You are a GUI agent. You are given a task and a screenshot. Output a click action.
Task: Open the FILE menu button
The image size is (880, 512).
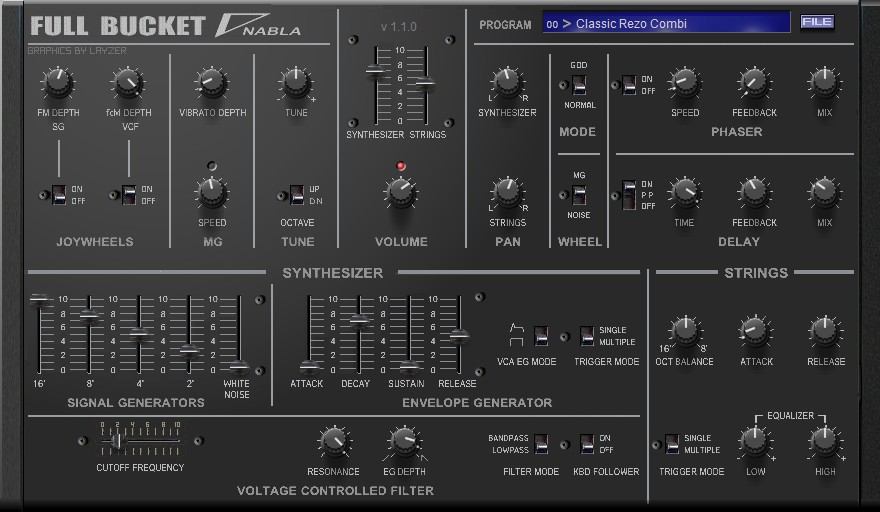[816, 22]
